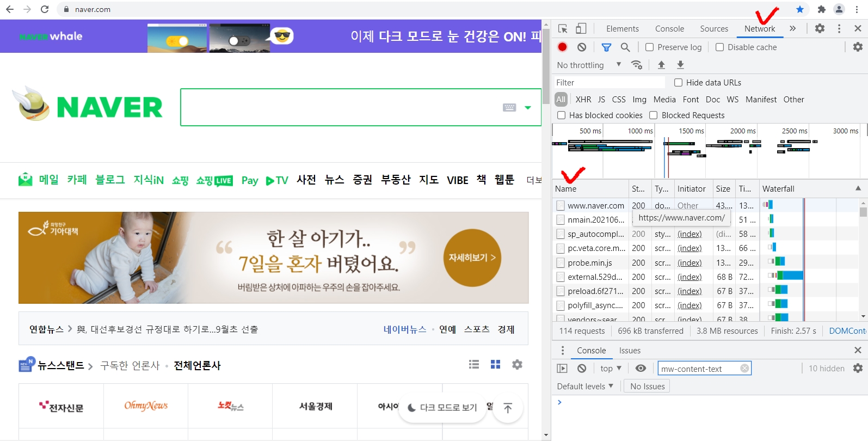The image size is (868, 441).
Task: Switch to the Elements tab
Action: tap(623, 29)
